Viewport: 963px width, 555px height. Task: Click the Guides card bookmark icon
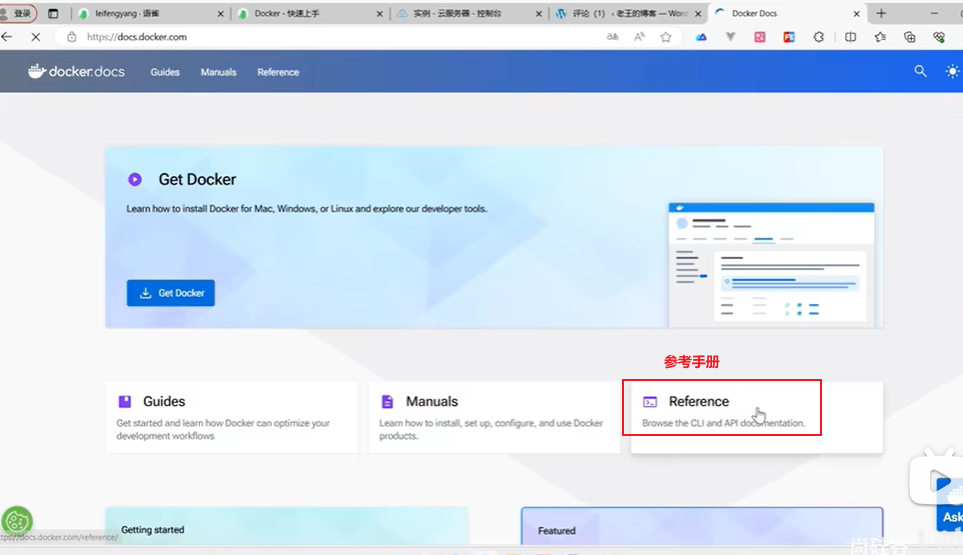point(125,402)
